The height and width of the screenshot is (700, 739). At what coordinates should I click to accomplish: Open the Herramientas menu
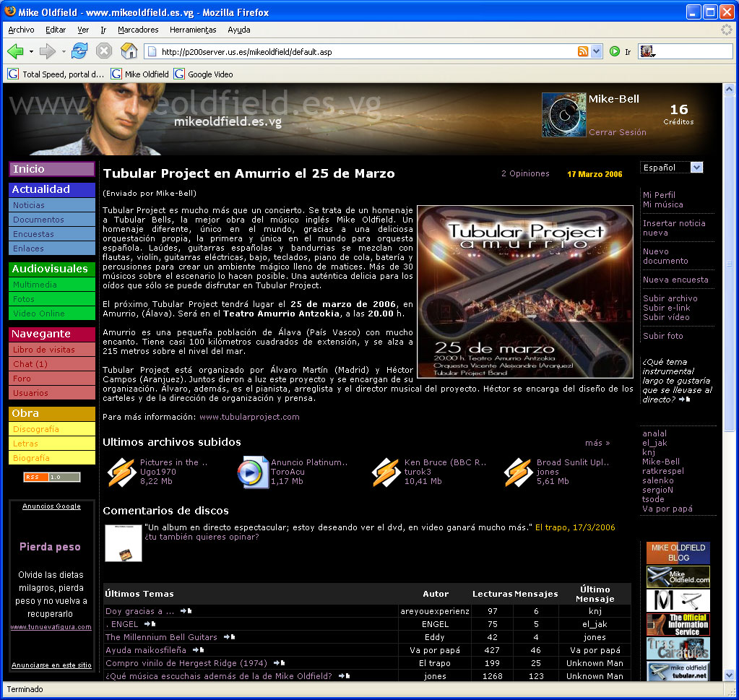[x=193, y=30]
